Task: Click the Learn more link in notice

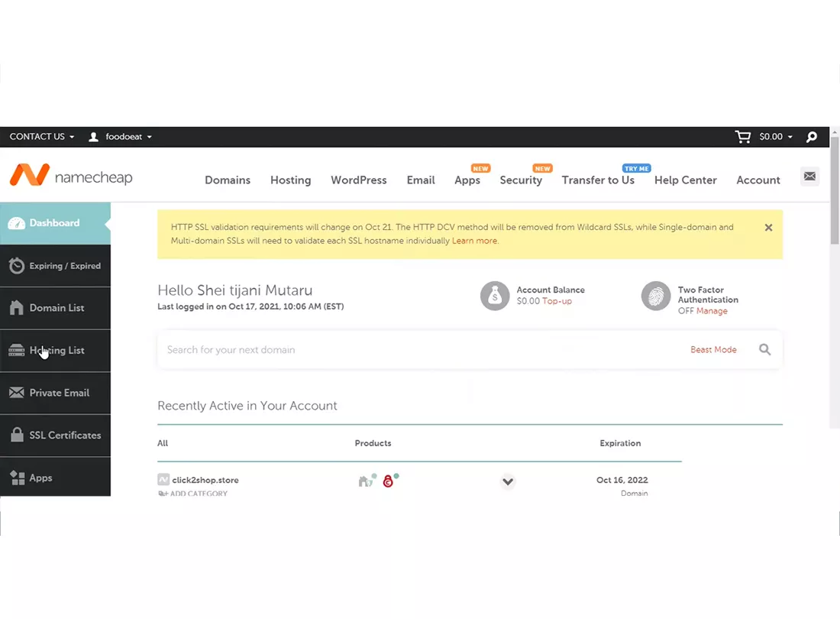Action: tap(475, 241)
